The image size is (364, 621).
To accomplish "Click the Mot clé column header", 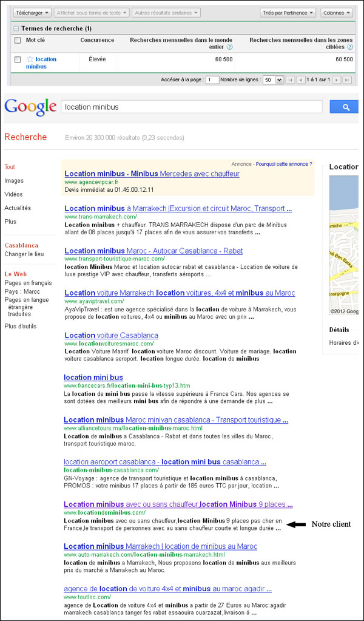I will [35, 40].
